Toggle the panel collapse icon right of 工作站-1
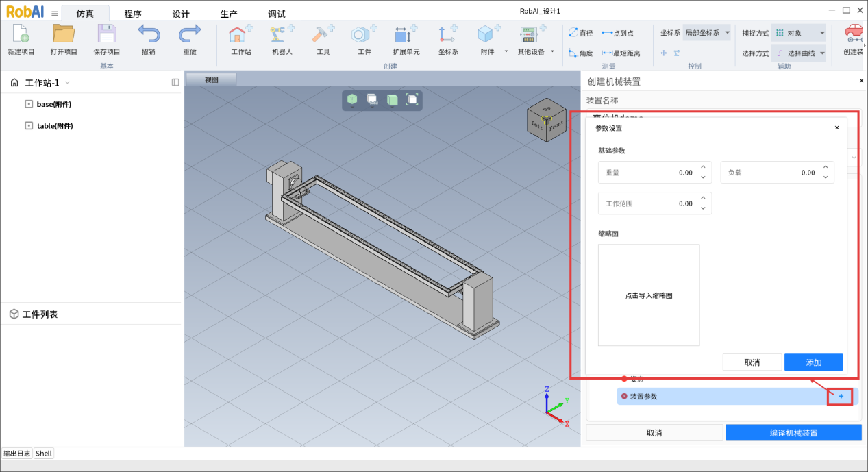This screenshot has height=472, width=868. 175,82
